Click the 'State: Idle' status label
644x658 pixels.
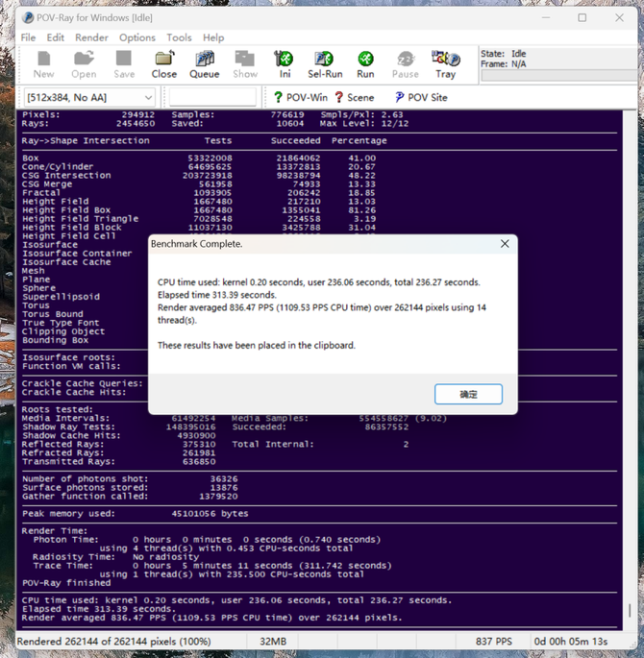(503, 54)
